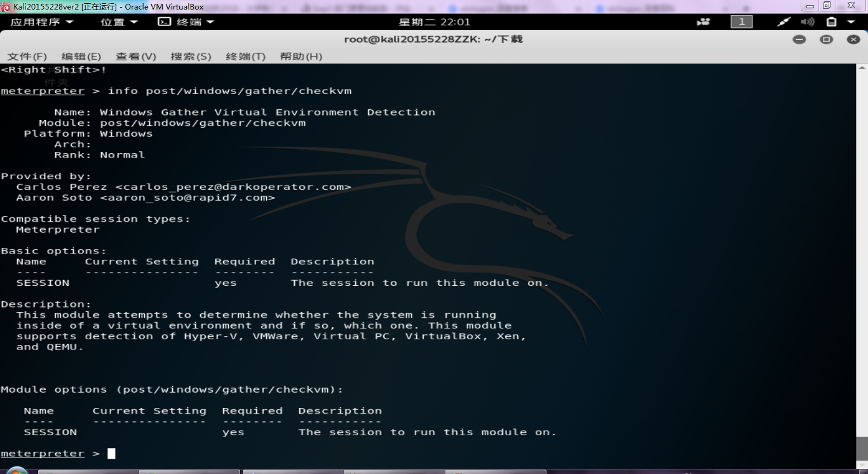Click 'Platform: Windows' line

[x=88, y=134]
